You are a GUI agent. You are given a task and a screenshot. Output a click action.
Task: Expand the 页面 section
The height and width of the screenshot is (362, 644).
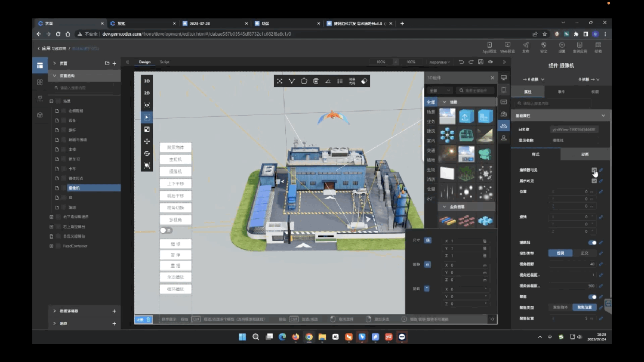54,63
